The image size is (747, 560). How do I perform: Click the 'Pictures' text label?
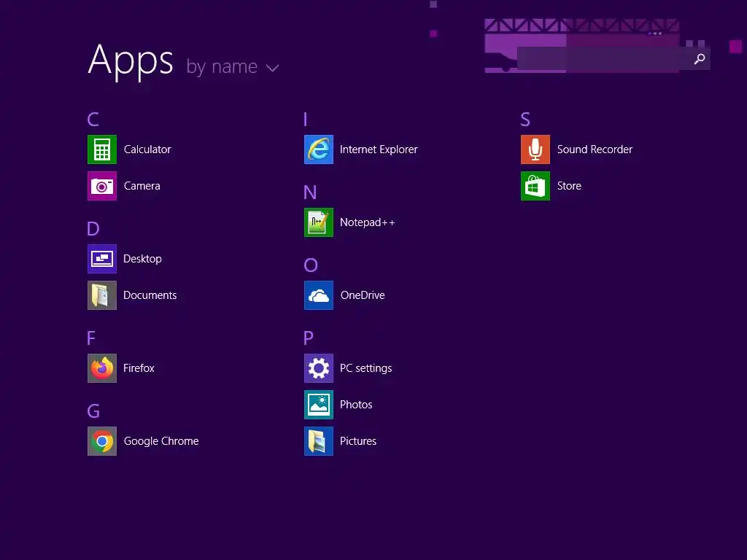(x=358, y=441)
